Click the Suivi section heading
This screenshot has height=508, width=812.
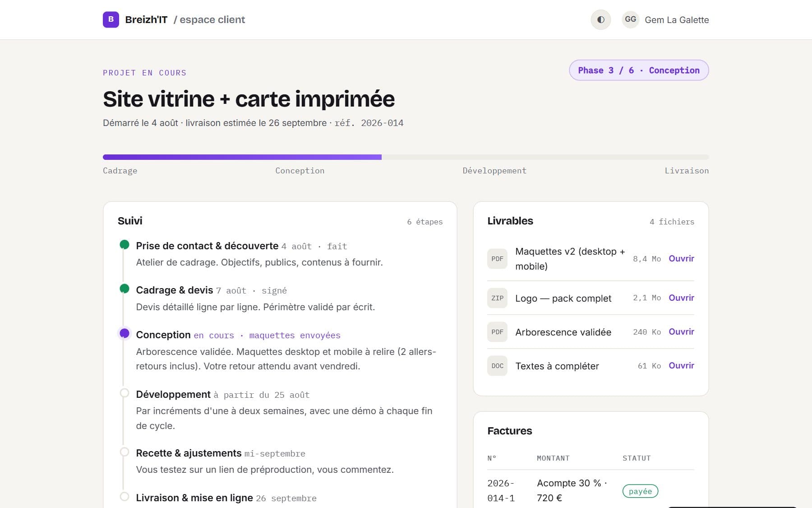(x=130, y=221)
